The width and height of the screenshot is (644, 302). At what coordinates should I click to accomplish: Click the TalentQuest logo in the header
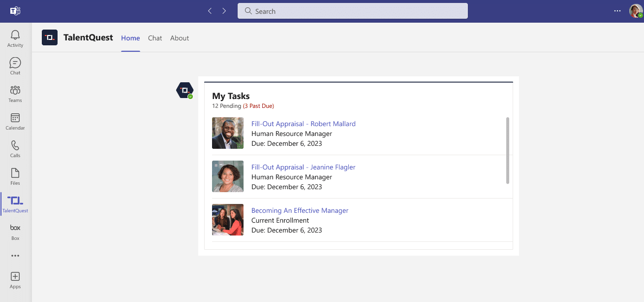click(50, 37)
